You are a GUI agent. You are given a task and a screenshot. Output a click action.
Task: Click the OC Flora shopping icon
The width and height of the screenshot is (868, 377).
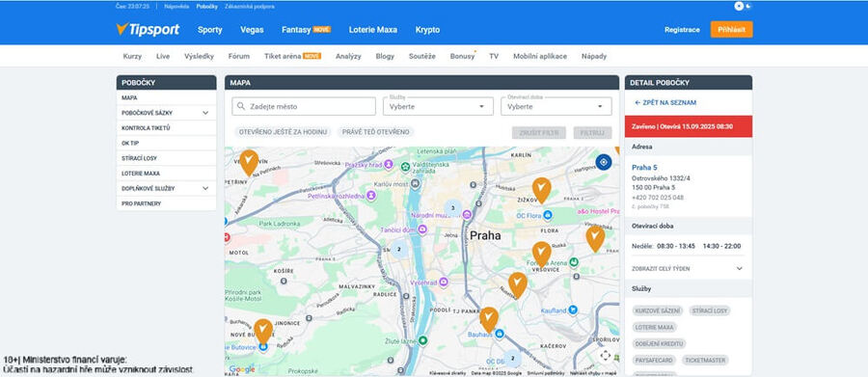(x=548, y=214)
